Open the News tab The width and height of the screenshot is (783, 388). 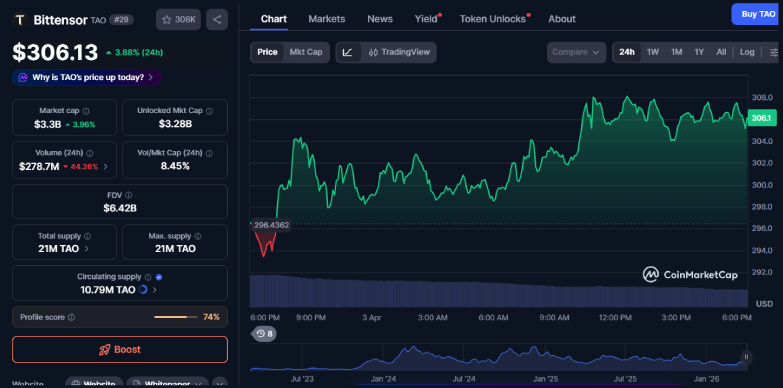point(380,19)
